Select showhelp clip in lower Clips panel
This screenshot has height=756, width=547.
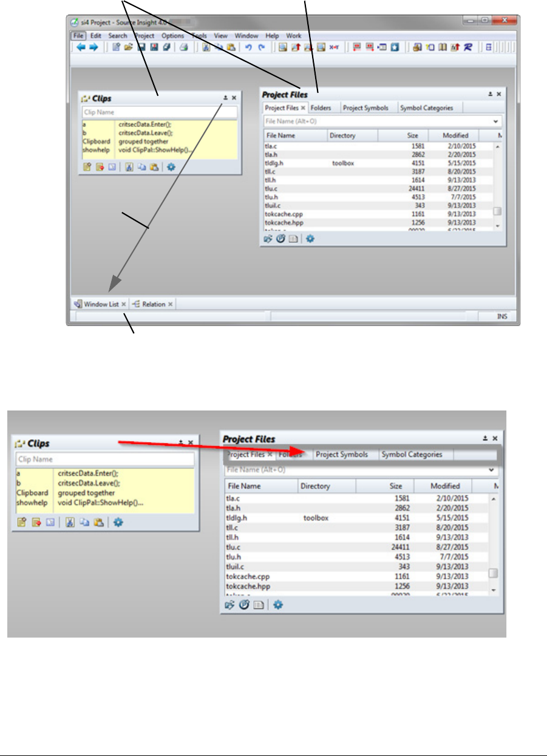point(104,503)
